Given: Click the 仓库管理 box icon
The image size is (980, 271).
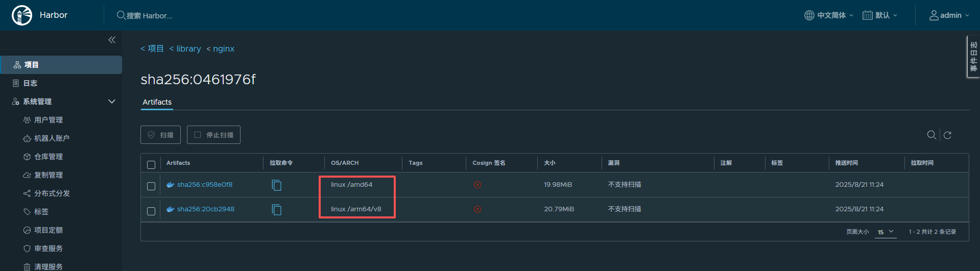Looking at the screenshot, I should click(x=27, y=157).
